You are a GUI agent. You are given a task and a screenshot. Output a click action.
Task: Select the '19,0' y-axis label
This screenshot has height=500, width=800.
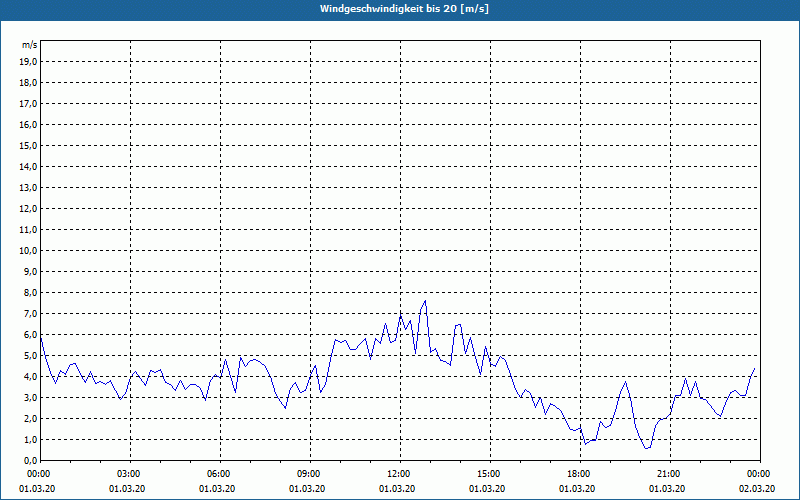[28, 62]
